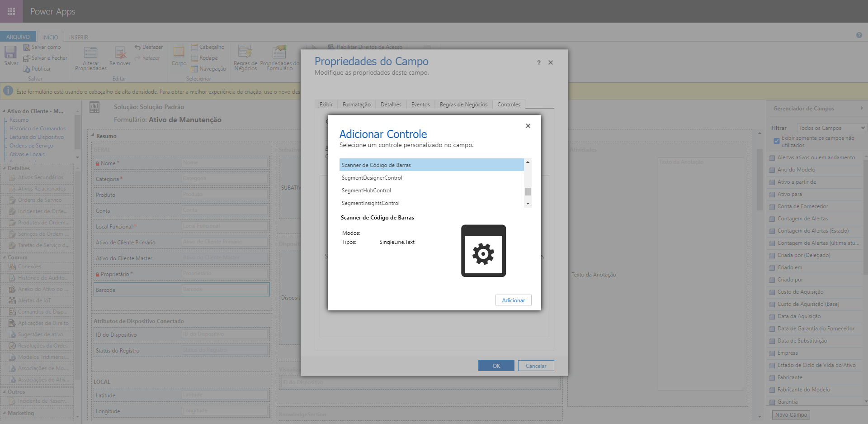Uncheck Exibir somente os campos não utilizados
The width and height of the screenshot is (868, 424).
(x=777, y=141)
